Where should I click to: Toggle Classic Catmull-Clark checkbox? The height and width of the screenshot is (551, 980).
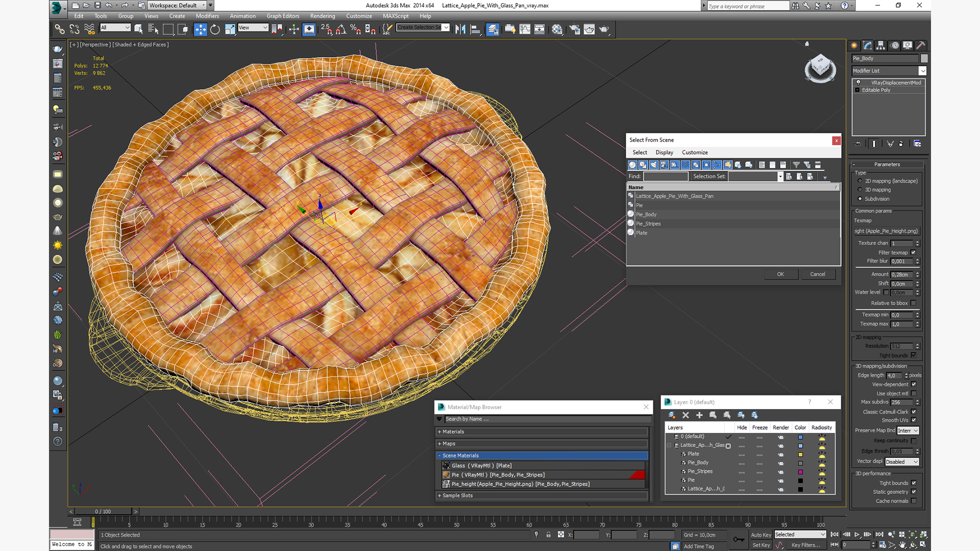tap(914, 412)
